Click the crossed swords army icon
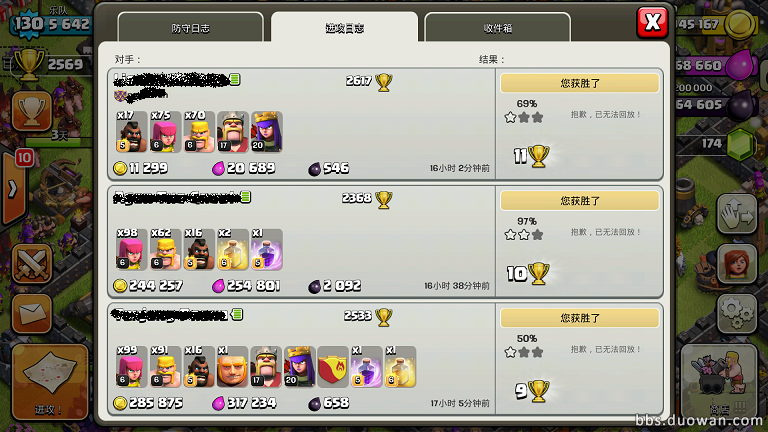Image resolution: width=768 pixels, height=432 pixels. (32, 264)
